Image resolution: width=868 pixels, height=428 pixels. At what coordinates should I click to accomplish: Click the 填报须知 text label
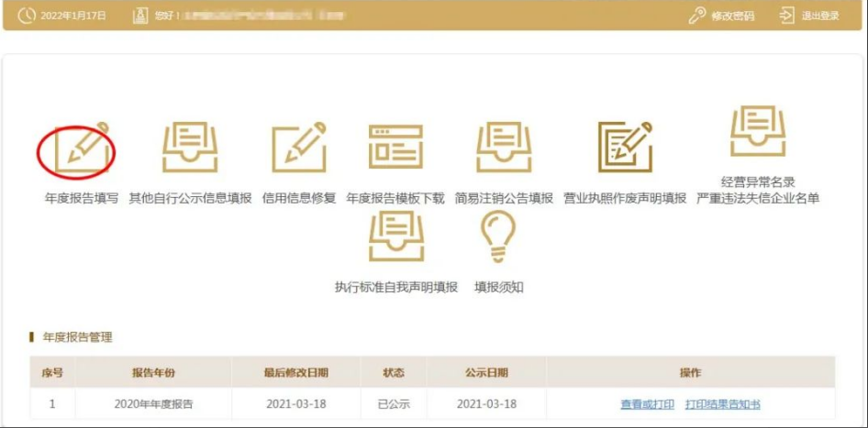click(498, 288)
